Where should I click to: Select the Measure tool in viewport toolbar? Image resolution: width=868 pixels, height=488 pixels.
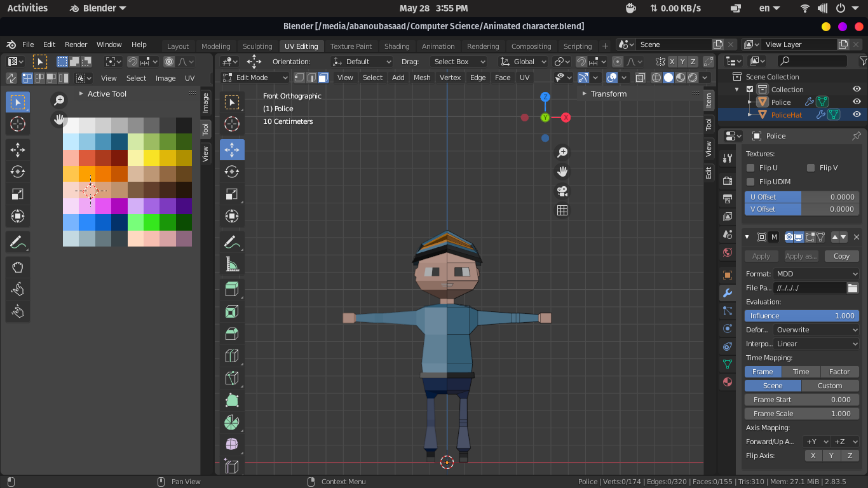pos(232,264)
